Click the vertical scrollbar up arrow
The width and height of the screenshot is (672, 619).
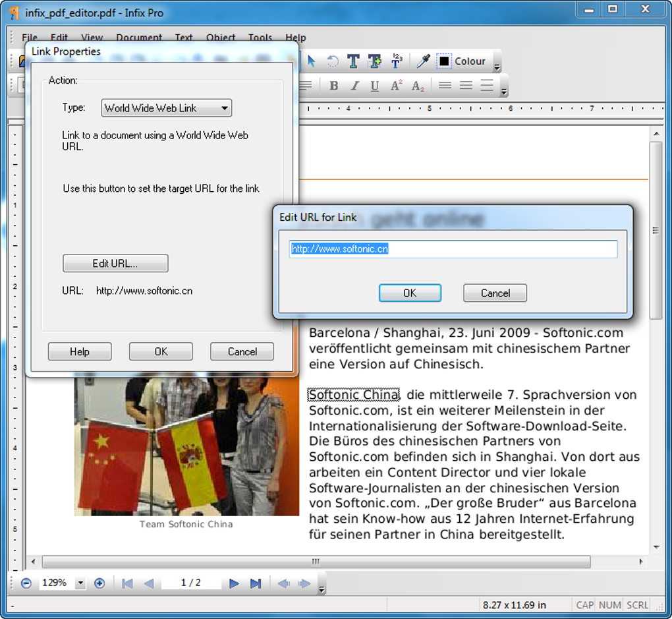656,134
